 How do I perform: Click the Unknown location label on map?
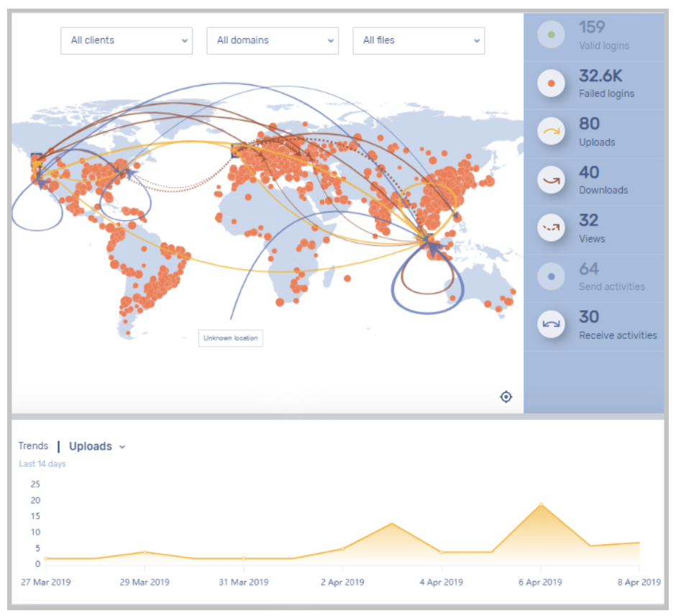(231, 338)
